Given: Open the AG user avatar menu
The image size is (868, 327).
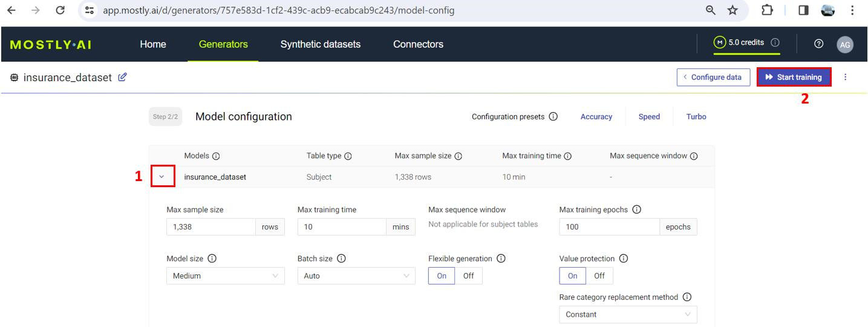Looking at the screenshot, I should coord(845,44).
